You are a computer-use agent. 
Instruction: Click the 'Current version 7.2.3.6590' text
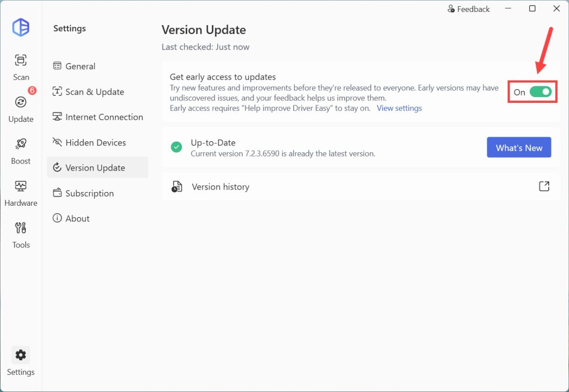point(283,154)
